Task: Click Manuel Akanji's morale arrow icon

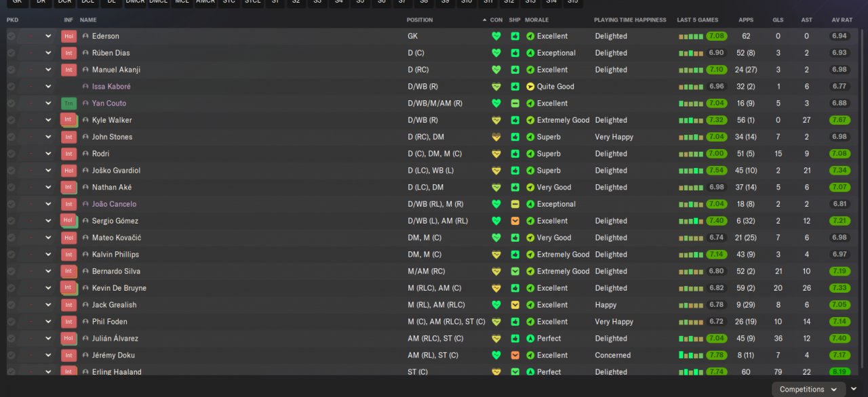Action: 530,70
